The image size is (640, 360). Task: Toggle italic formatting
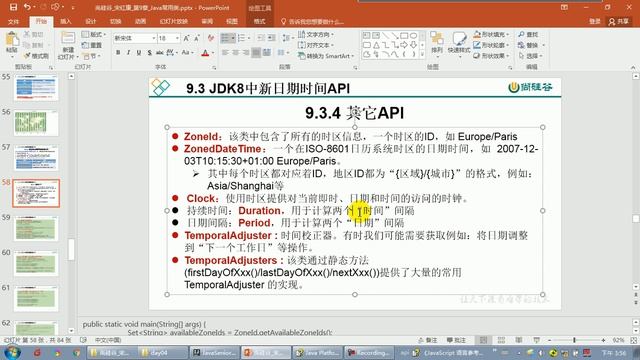[129, 53]
